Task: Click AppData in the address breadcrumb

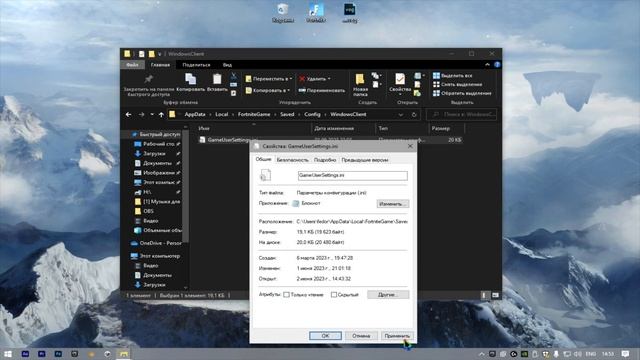Action: (195, 115)
